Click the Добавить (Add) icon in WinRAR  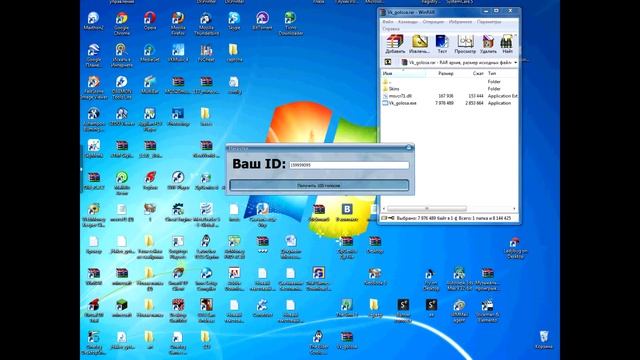pyautogui.click(x=395, y=44)
